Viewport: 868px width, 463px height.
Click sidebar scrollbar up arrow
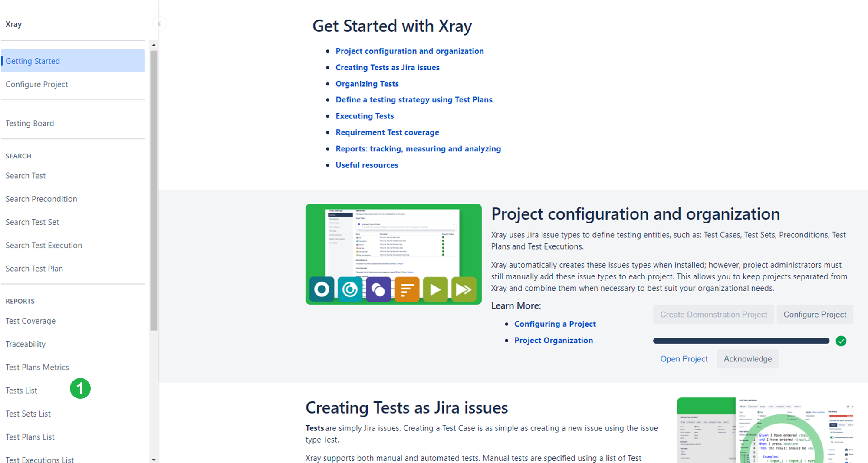[x=154, y=45]
